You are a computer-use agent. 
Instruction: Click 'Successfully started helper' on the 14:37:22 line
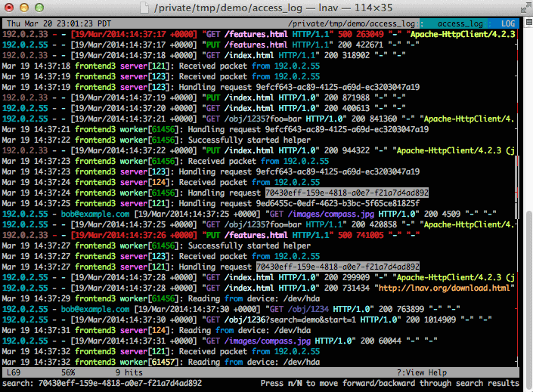[x=249, y=140]
